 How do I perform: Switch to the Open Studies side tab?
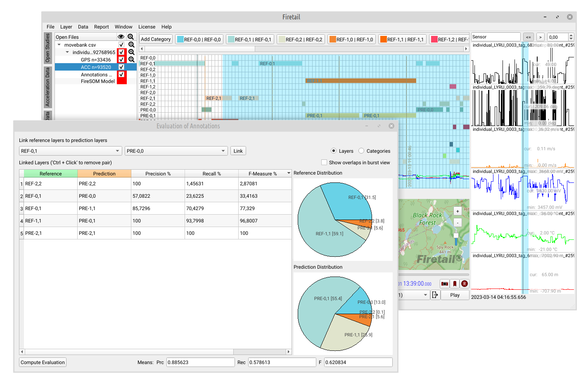(x=47, y=48)
